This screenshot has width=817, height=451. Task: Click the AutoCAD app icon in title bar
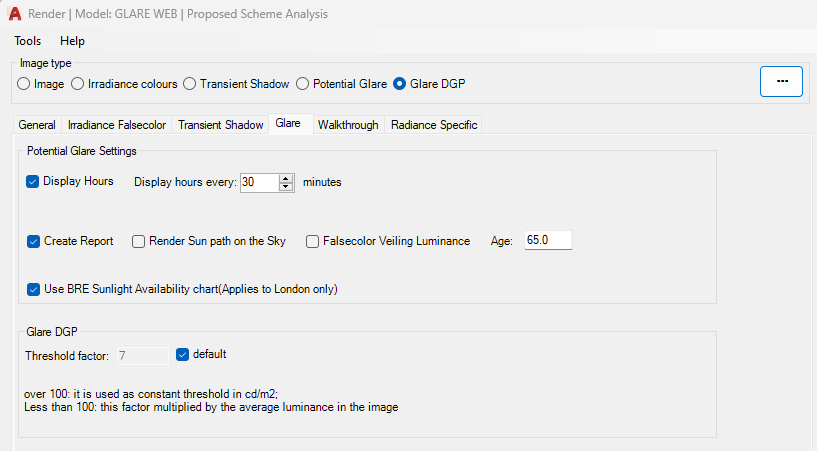click(15, 14)
